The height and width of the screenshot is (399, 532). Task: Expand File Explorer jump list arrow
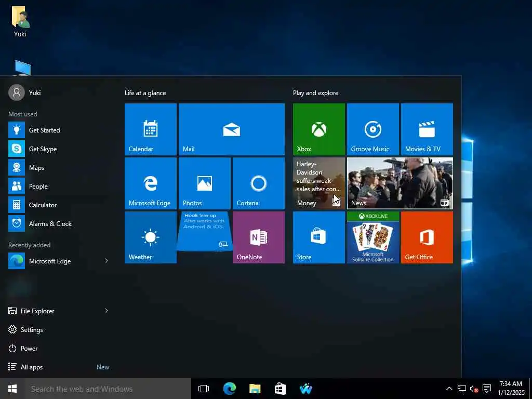[107, 311]
